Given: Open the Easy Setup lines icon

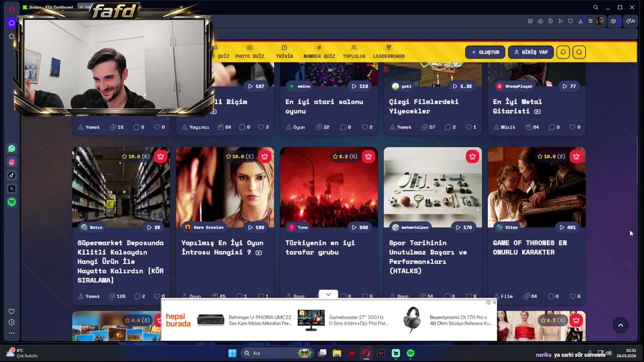Looking at the screenshot, I should click(591, 21).
